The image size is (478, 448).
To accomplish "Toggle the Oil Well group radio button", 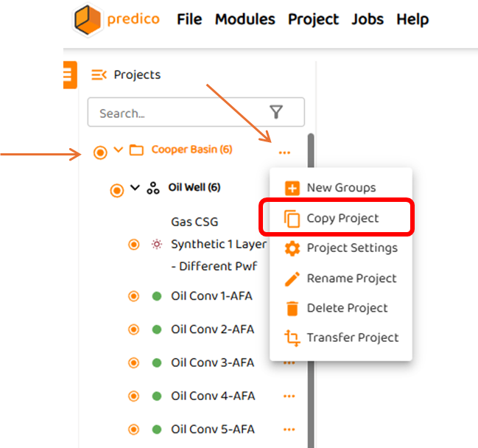I will 116,190.
